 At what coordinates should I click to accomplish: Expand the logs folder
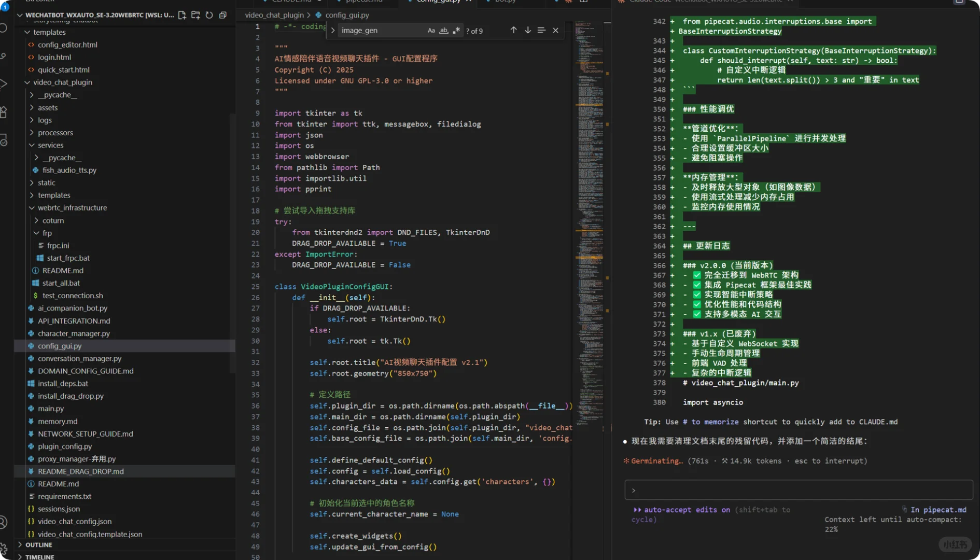(x=32, y=120)
